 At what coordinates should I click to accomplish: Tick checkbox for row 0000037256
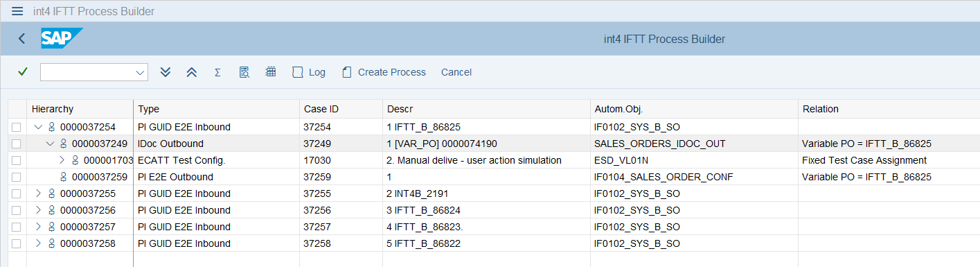click(x=16, y=210)
